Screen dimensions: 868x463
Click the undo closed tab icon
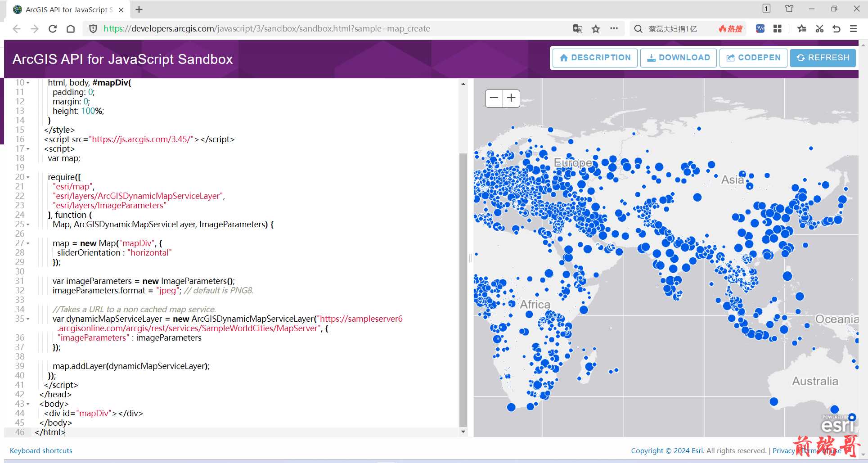(836, 29)
